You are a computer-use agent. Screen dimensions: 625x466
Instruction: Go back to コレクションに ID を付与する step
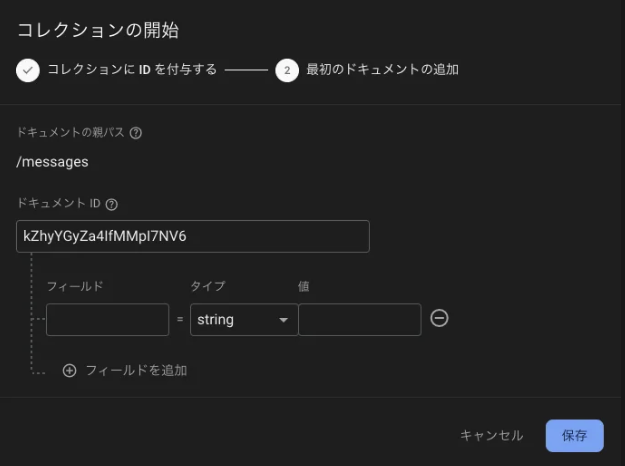click(132, 69)
